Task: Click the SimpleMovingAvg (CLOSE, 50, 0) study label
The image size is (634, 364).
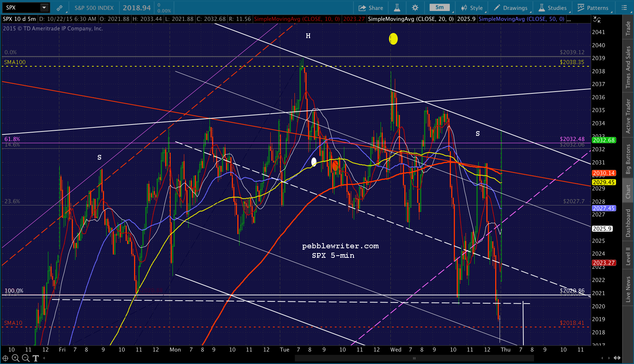Action: coord(521,19)
